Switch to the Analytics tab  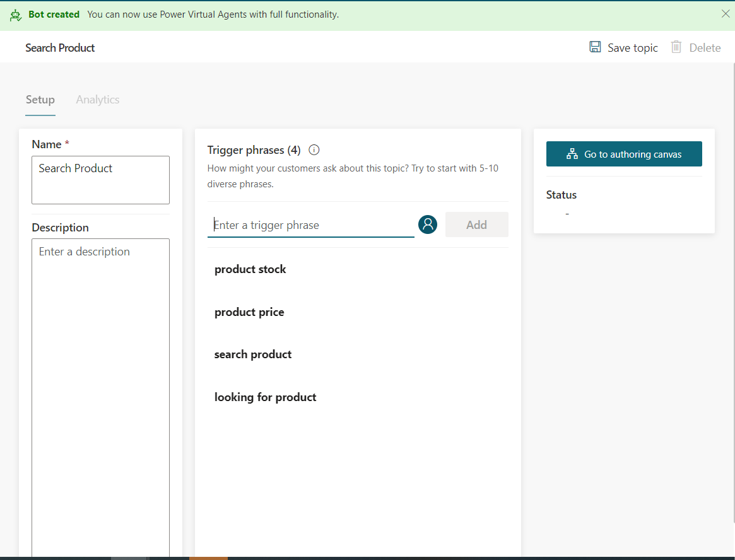tap(98, 100)
